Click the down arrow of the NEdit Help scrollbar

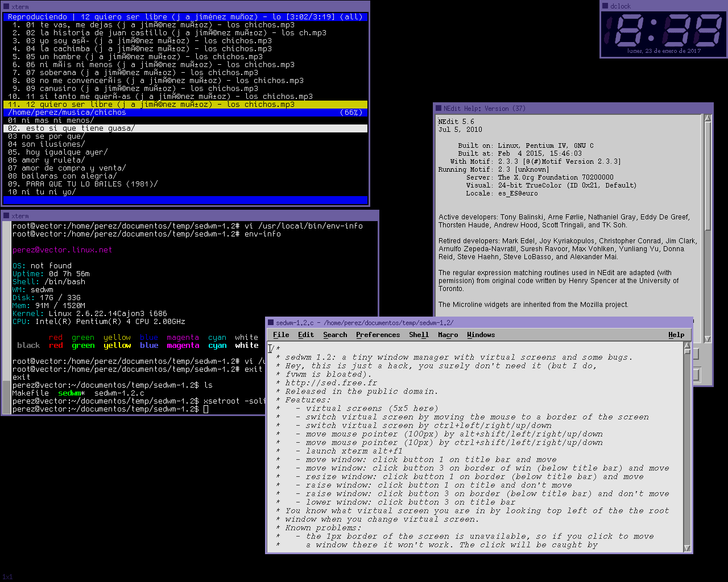[x=708, y=339]
